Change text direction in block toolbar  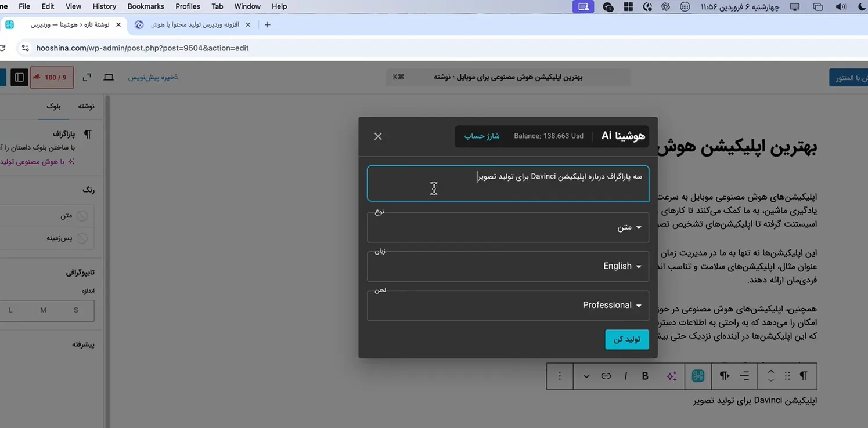pos(725,376)
